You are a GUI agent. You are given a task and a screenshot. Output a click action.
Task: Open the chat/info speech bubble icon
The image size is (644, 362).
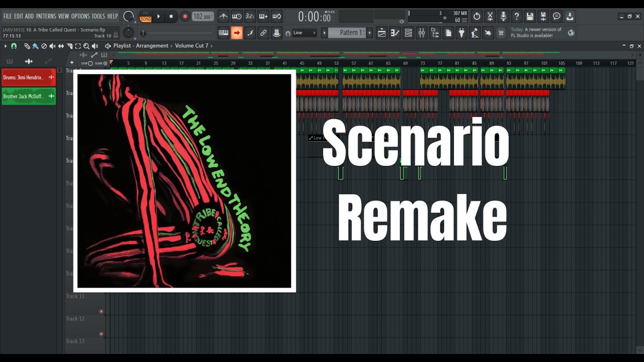[x=556, y=16]
